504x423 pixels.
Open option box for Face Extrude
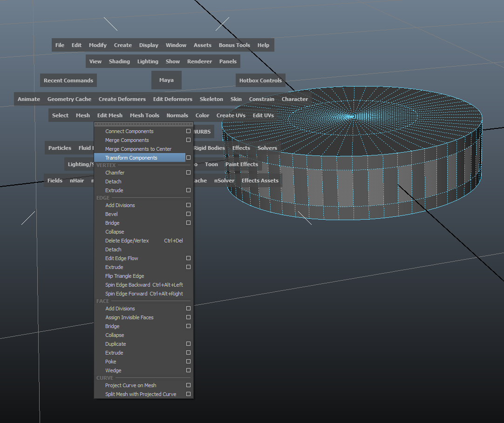click(188, 353)
